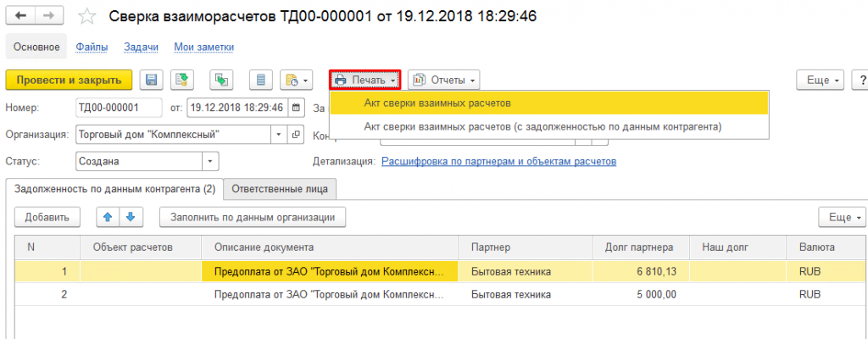Screen dimensions: 868x339
Task: Click Провести и закрыть button
Action: click(70, 81)
